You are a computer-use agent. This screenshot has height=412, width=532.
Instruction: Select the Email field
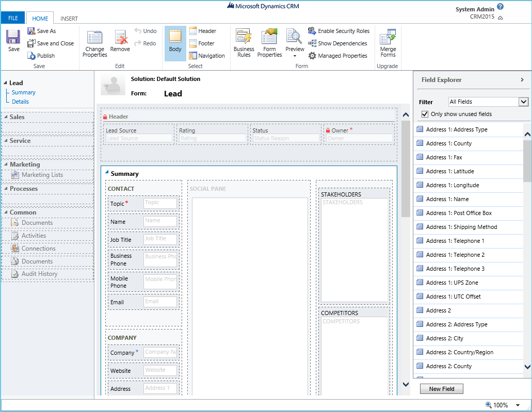[x=143, y=302]
